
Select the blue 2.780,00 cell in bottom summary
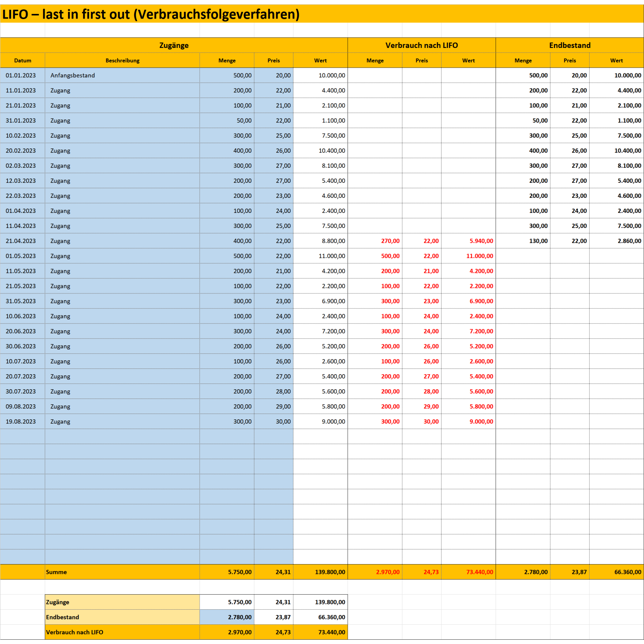click(x=227, y=617)
